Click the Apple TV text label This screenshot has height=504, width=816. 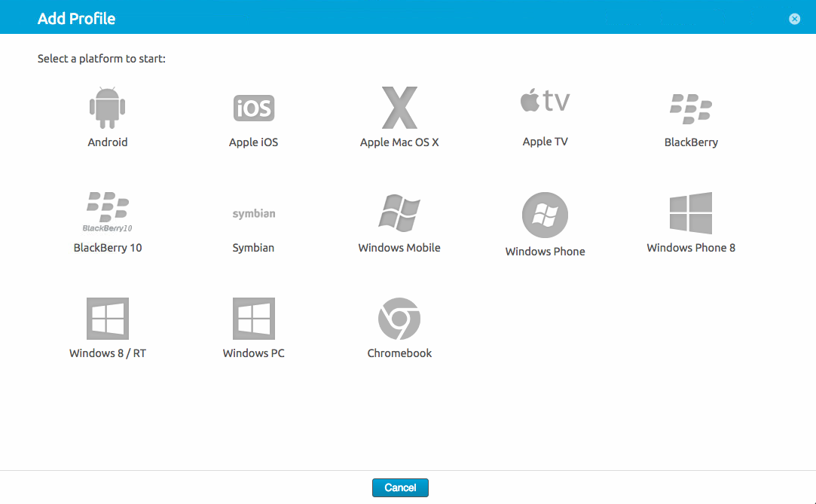(x=545, y=142)
